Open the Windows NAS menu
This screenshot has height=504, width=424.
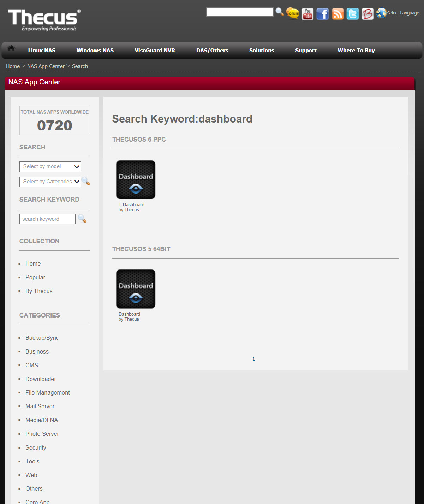point(95,51)
